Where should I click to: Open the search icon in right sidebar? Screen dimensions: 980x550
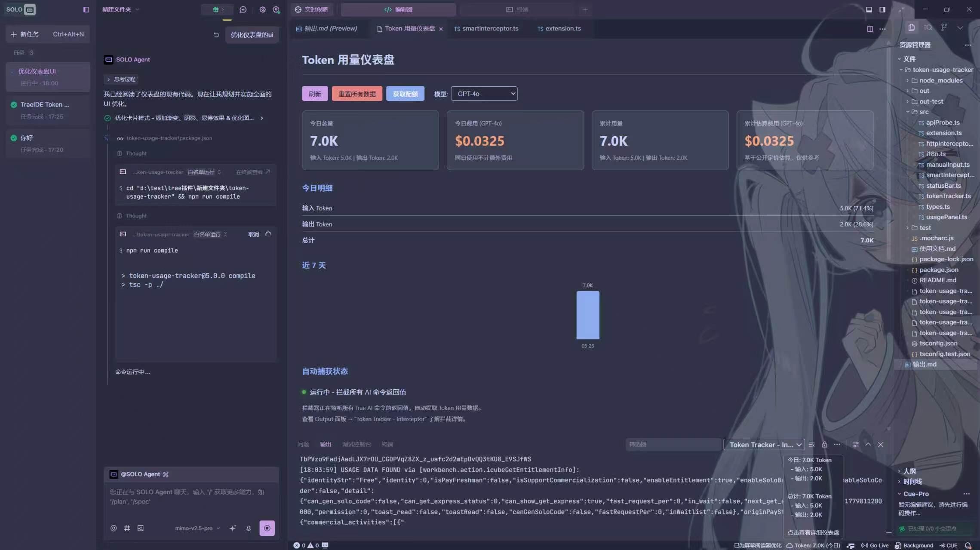click(928, 27)
